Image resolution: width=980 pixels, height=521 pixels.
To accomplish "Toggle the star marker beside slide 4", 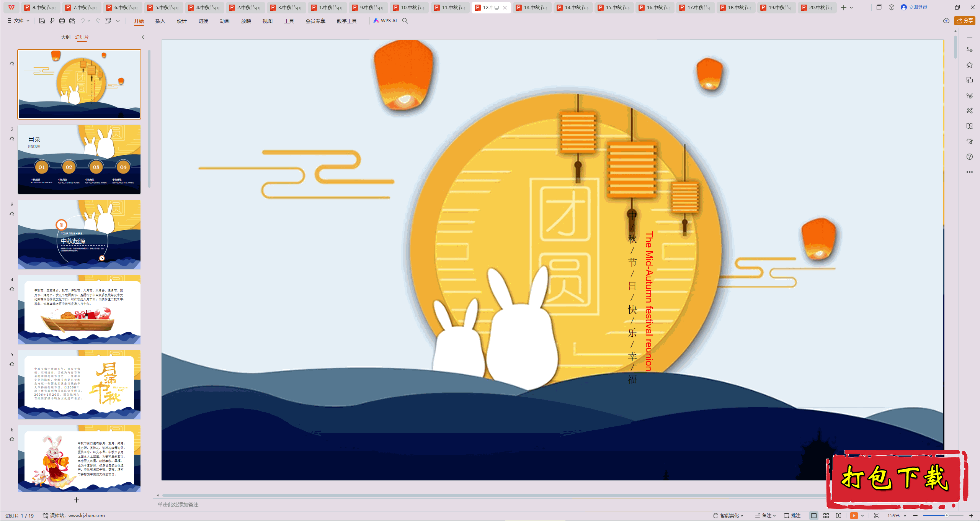I will coord(12,289).
